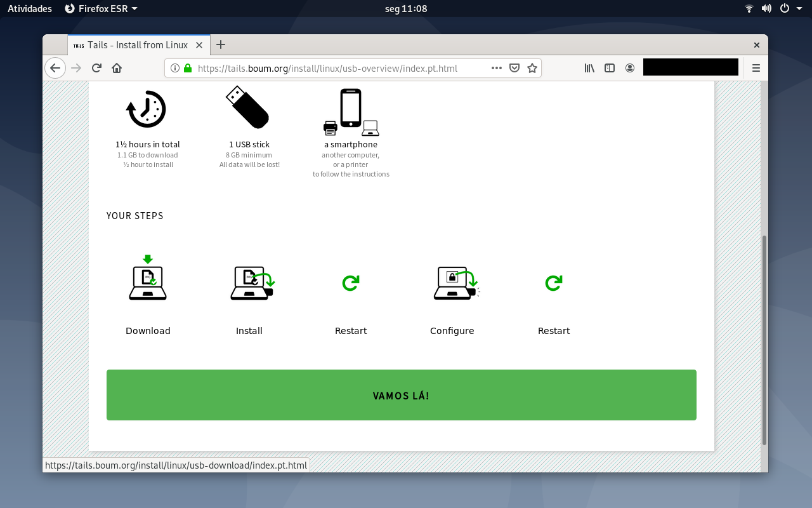Expand the Firefox ESR application menu
The image size is (812, 508).
[101, 8]
